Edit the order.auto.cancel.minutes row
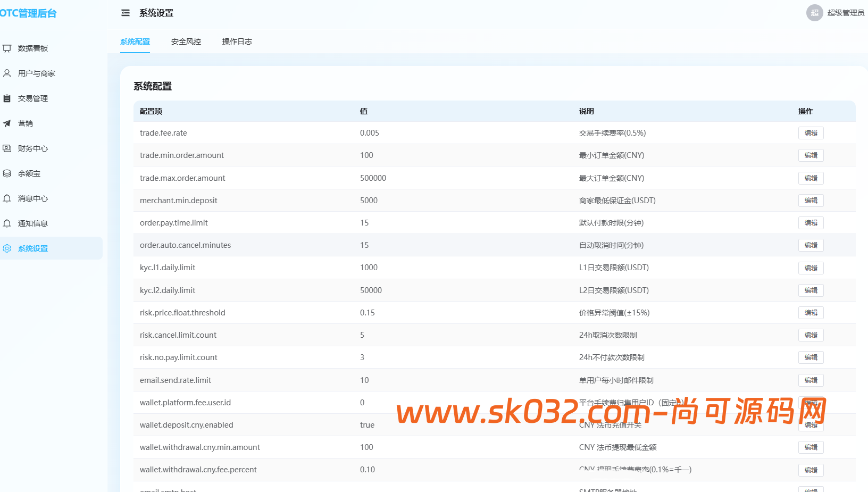This screenshot has width=868, height=492. coord(811,245)
